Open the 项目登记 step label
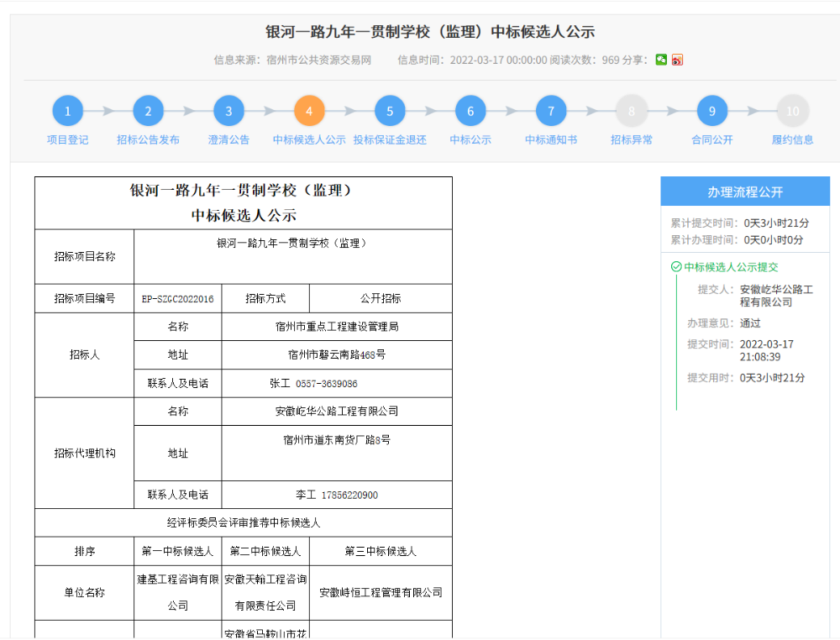The width and height of the screenshot is (840, 640). tap(67, 139)
